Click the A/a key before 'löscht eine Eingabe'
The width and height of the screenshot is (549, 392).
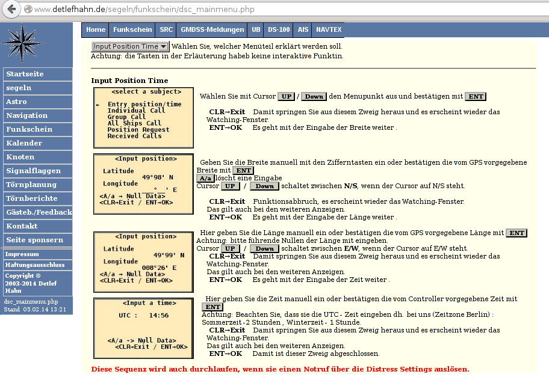click(205, 179)
